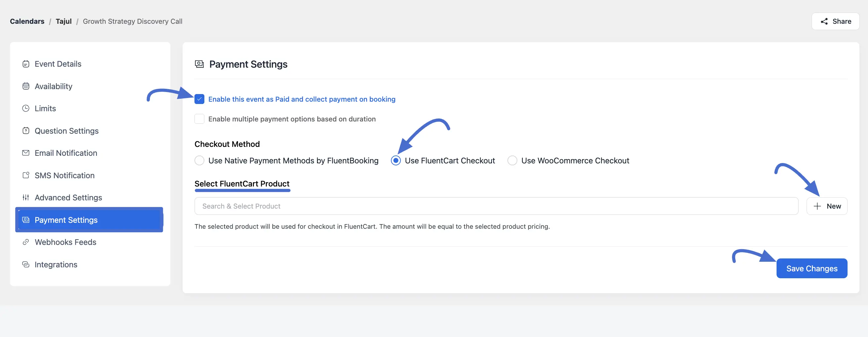Click the Integrations icon in sidebar

click(x=26, y=264)
